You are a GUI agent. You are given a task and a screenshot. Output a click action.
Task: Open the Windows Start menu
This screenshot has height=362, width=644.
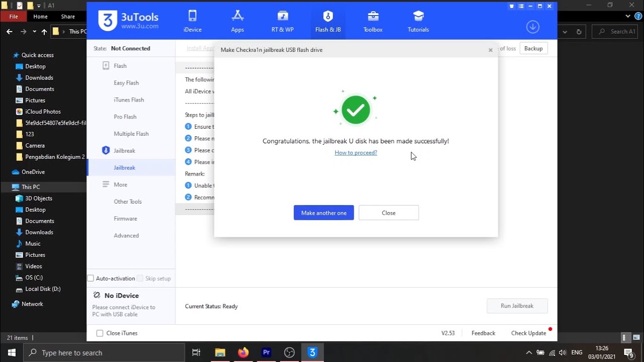click(12, 352)
